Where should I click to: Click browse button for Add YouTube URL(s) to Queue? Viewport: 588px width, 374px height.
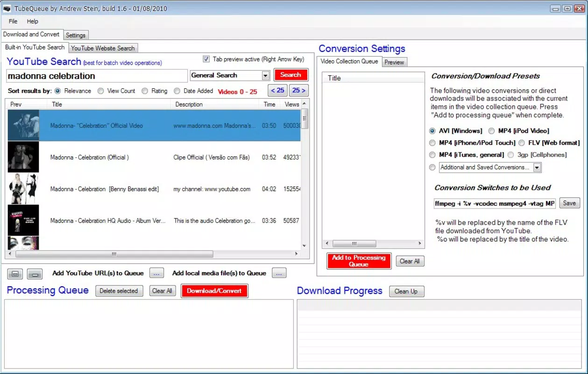156,273
